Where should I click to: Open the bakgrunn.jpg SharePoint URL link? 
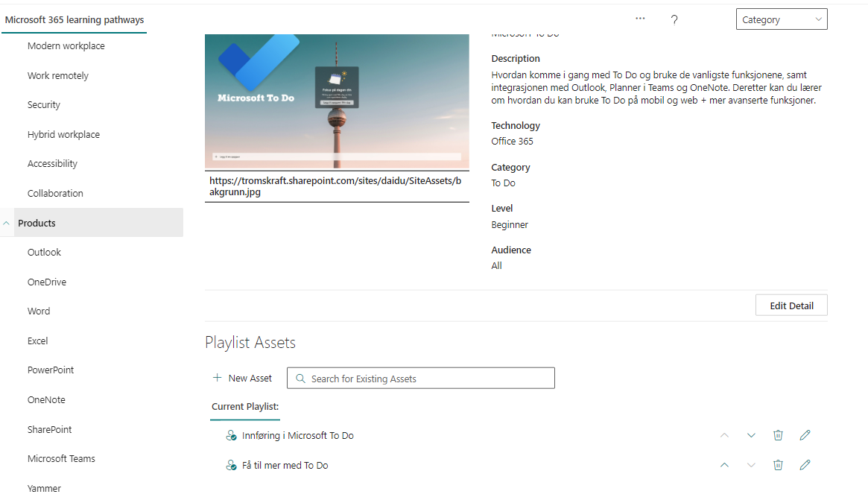point(337,186)
